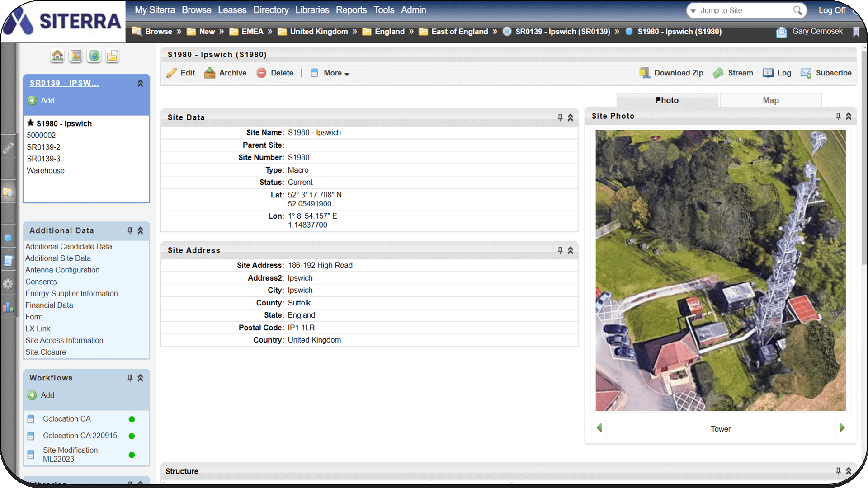868x488 pixels.
Task: Click the gear settings icon in sidebar strip
Action: click(8, 284)
